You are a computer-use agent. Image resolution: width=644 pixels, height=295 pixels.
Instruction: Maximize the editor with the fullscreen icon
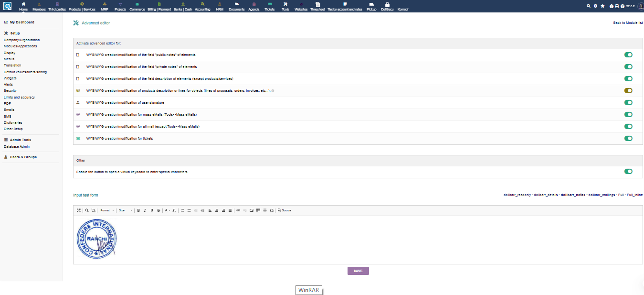(x=79, y=210)
